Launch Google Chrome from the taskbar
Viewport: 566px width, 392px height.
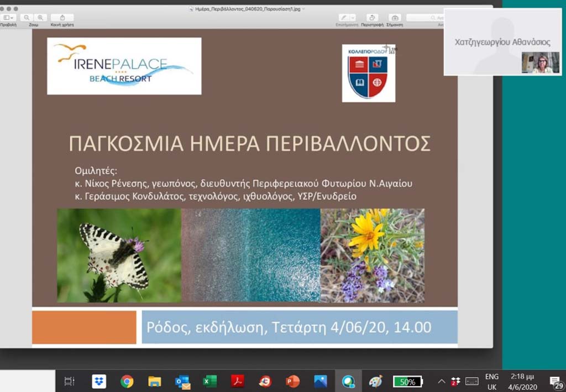coord(127,381)
